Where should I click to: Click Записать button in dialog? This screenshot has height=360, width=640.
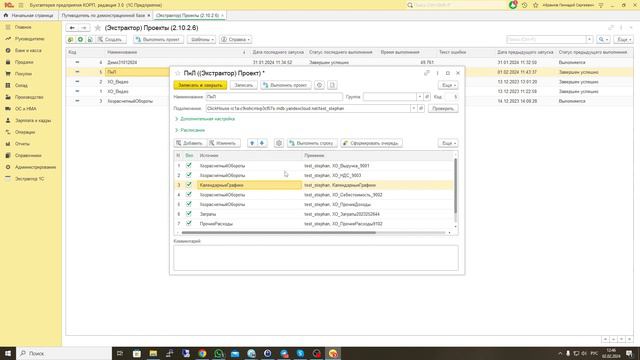tap(244, 85)
